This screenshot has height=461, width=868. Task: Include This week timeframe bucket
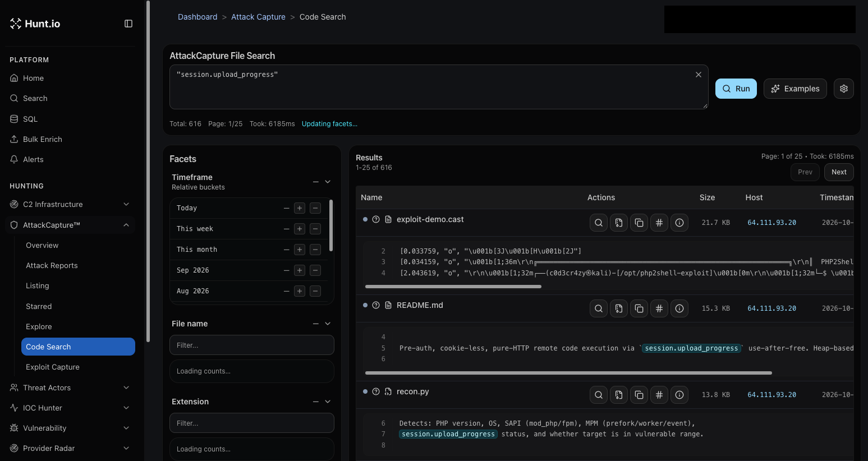[x=300, y=229]
